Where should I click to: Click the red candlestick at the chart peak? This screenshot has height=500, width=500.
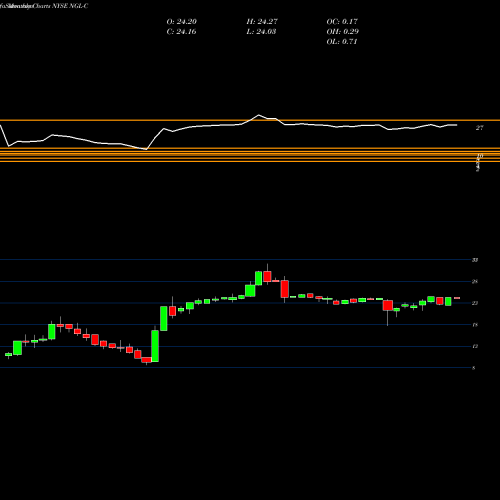point(267,276)
